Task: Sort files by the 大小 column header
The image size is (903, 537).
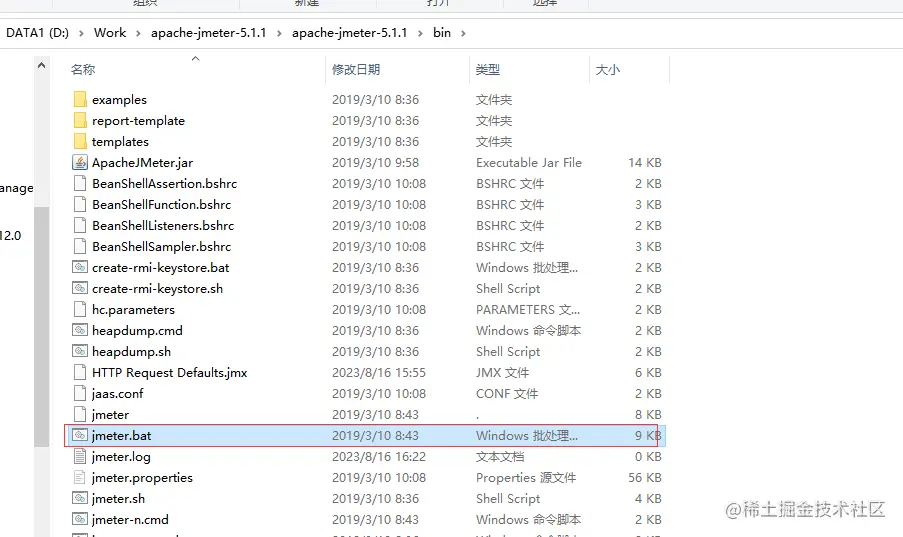Action: (608, 70)
